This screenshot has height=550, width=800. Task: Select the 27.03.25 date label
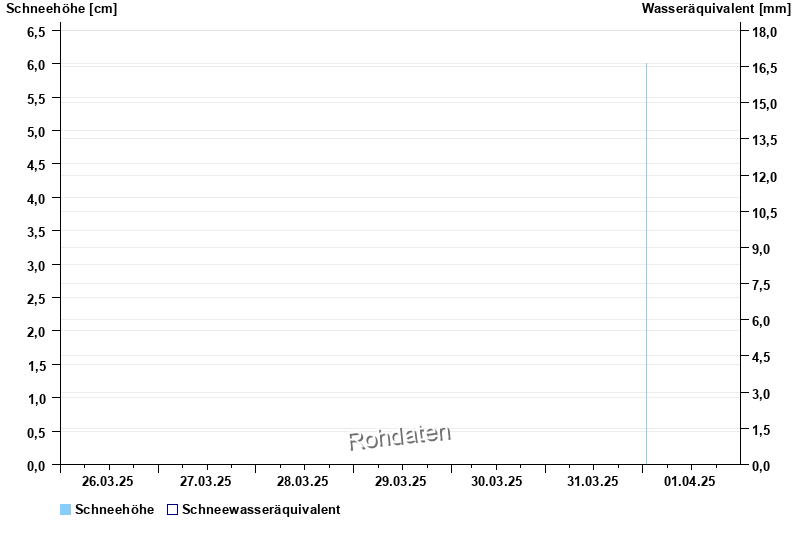coord(206,481)
